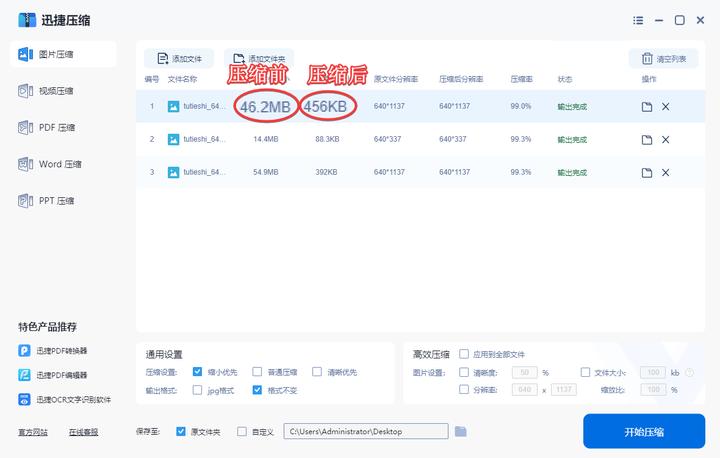Viewport: 720px width, 458px height.
Task: Click the image file icon in row 2
Action: pos(173,139)
